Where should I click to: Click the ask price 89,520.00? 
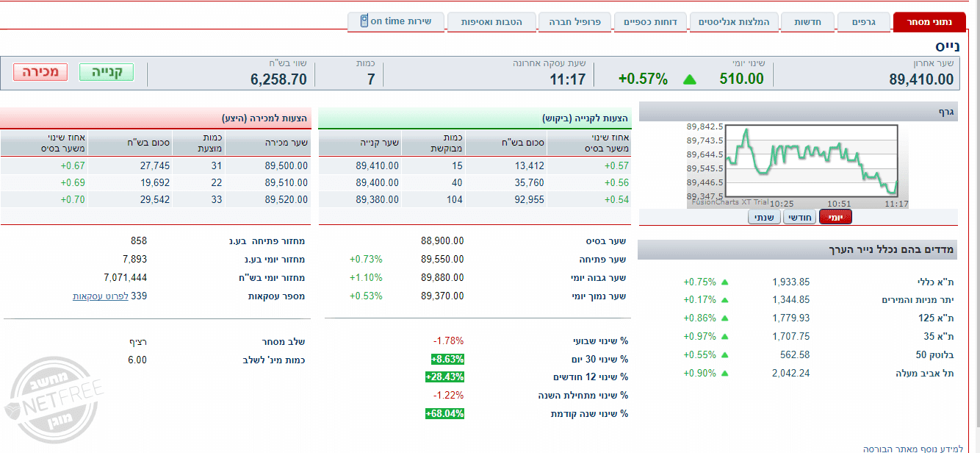287,199
